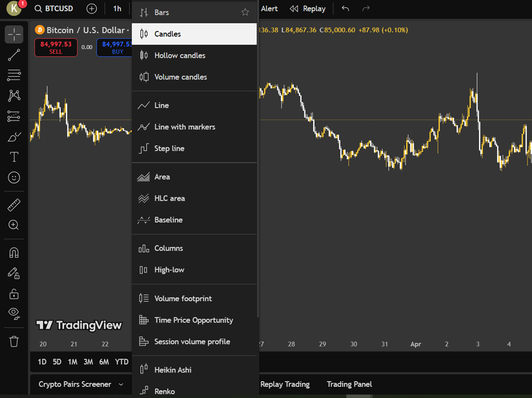
Task: Click the add symbol compare plus icon
Action: tap(92, 9)
